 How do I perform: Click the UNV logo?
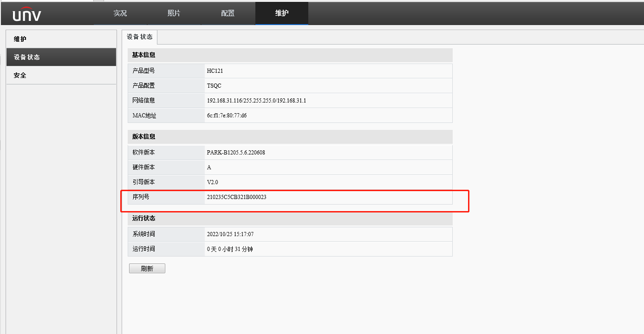click(26, 14)
